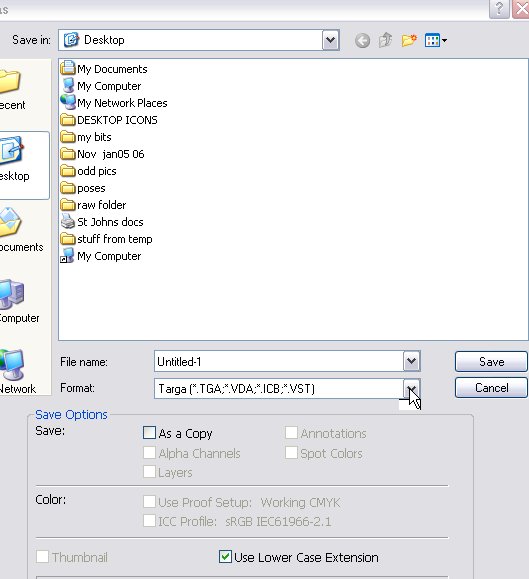Select odd pics folder icon
Viewport: 529px width, 579px height.
(x=68, y=171)
